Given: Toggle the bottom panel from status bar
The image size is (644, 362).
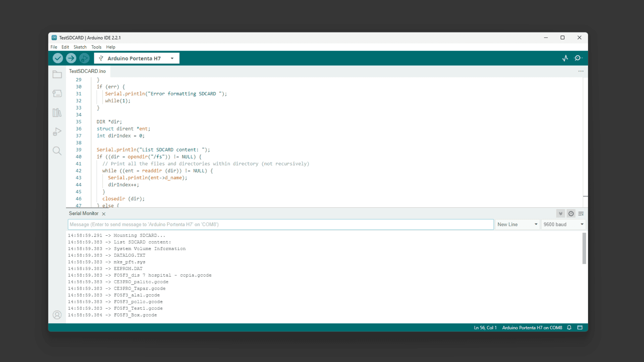Looking at the screenshot, I should pos(580,327).
